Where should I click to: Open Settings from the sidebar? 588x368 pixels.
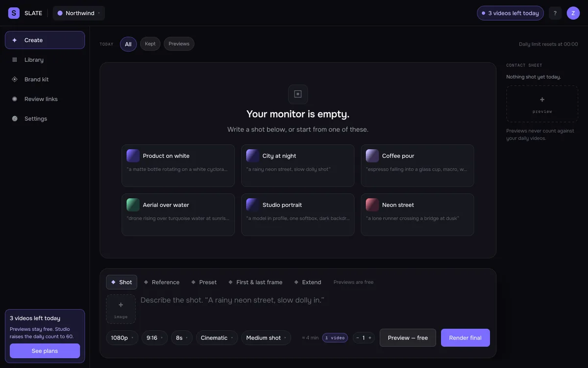point(45,119)
